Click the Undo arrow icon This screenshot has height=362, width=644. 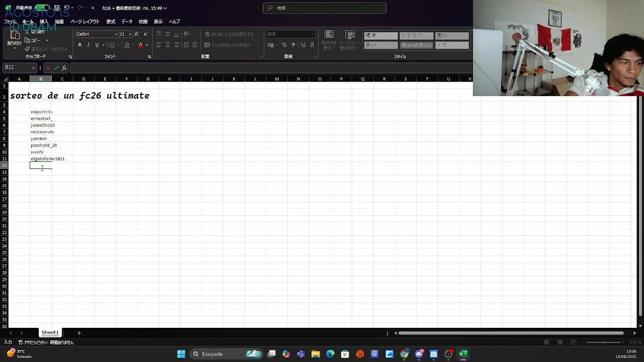pyautogui.click(x=66, y=8)
